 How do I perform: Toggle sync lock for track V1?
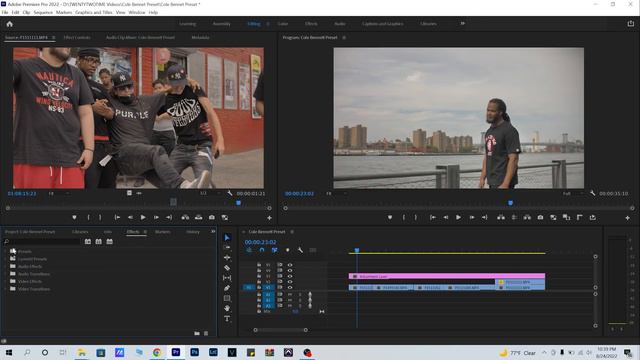coord(280,287)
